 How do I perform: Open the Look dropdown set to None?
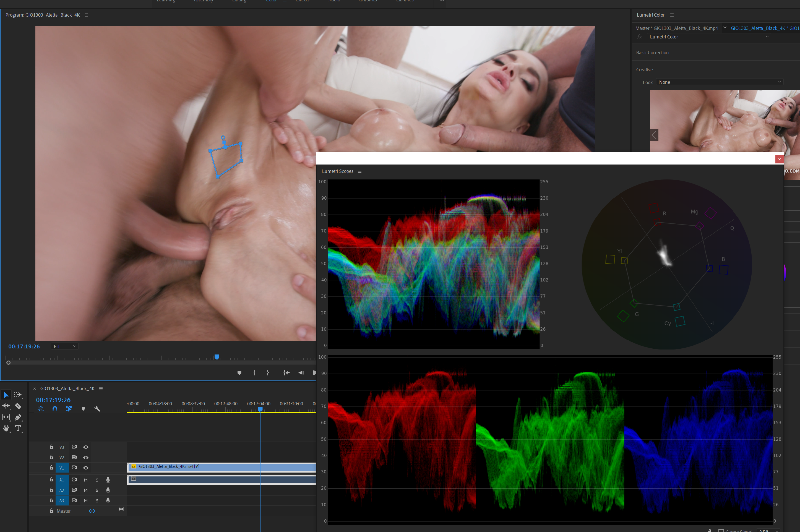tap(720, 82)
